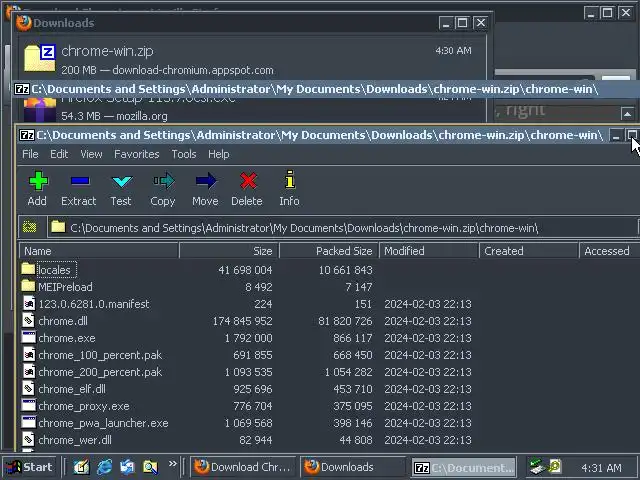Open the Info toolbar icon
640x480 pixels.
(x=290, y=179)
